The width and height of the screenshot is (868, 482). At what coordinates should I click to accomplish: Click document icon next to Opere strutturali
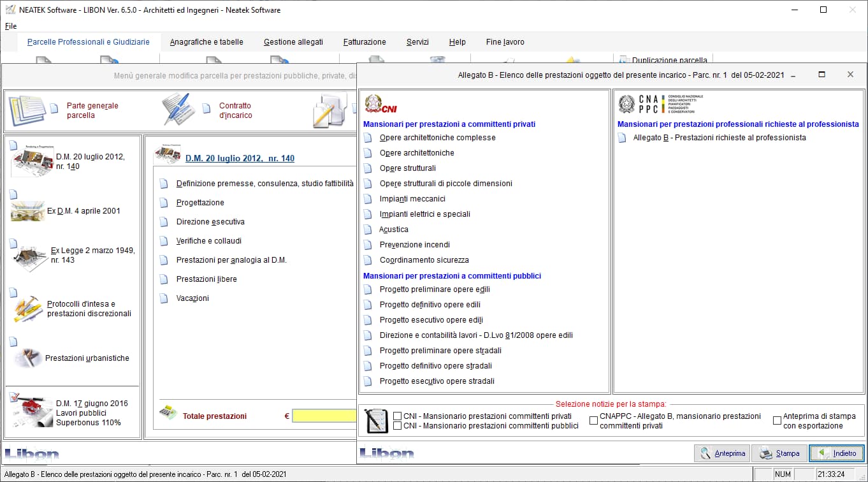point(367,168)
